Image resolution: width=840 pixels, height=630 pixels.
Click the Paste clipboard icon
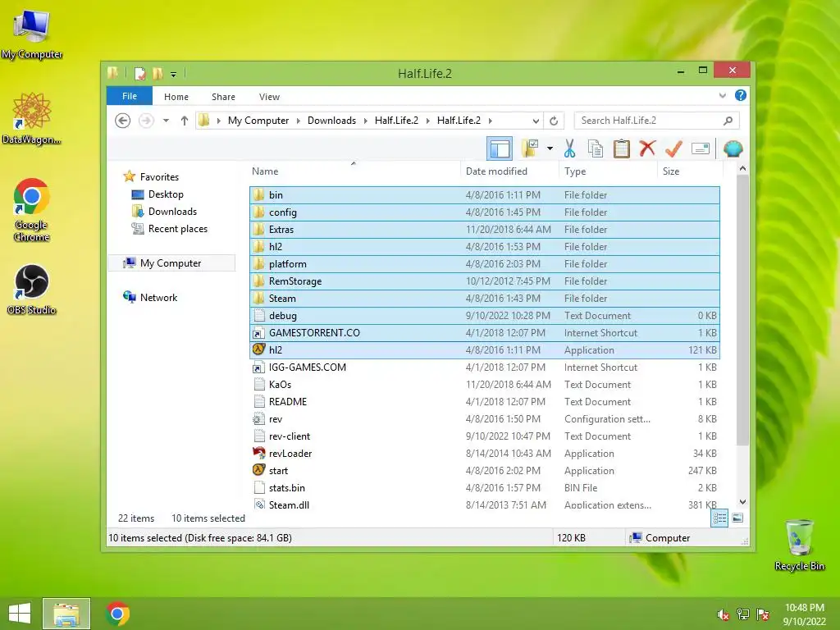[x=622, y=148]
